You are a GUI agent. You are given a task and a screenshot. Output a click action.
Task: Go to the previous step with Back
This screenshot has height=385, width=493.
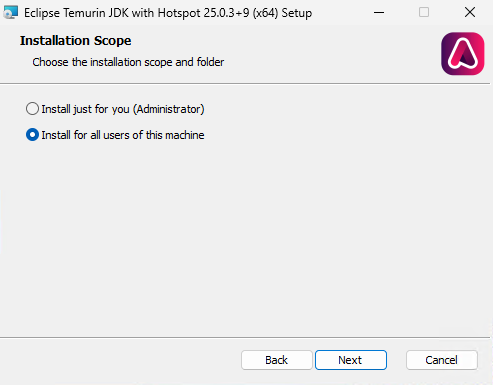277,360
